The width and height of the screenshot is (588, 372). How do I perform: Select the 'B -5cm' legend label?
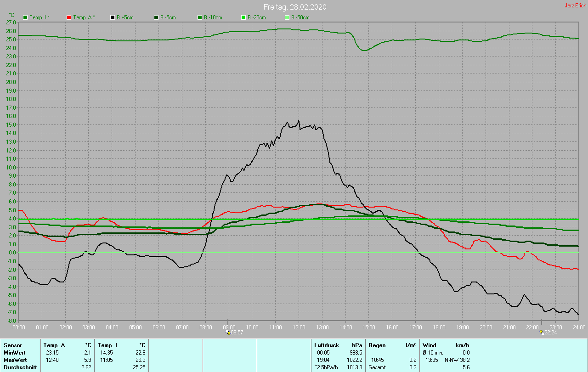pos(169,17)
